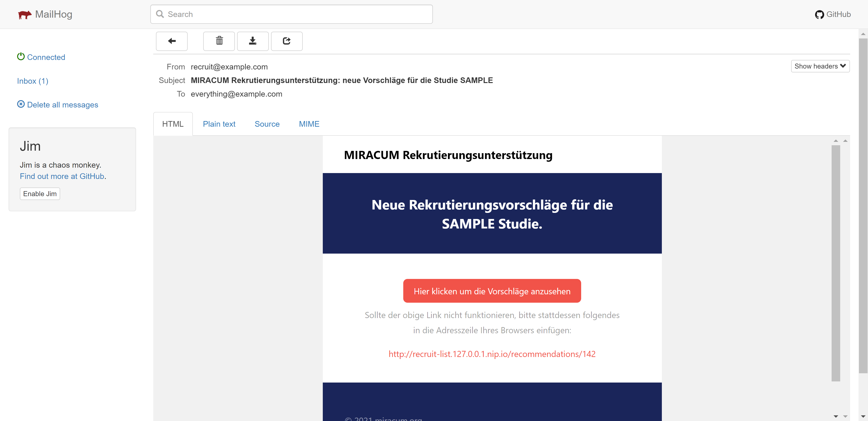Screen dimensions: 868x421
Task: Expand Show headers dropdown
Action: pyautogui.click(x=820, y=66)
